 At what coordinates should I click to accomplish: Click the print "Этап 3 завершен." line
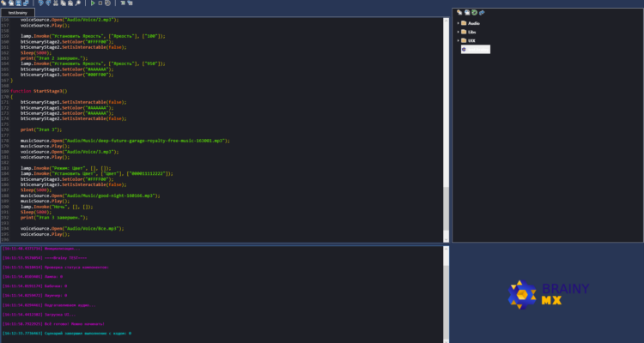click(x=54, y=218)
